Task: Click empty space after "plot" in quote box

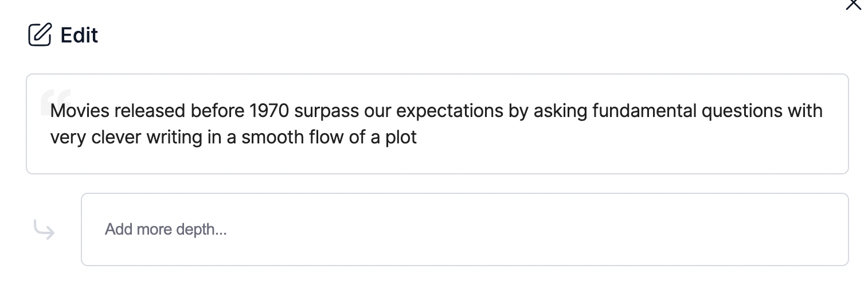Action: (573, 138)
